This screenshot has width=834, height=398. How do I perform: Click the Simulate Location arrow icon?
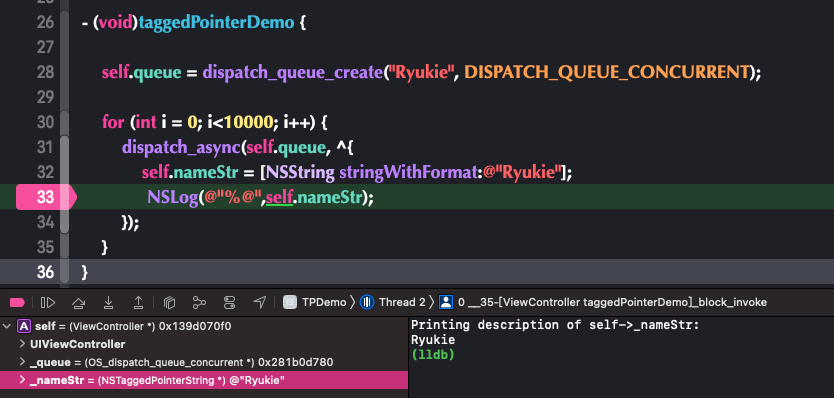click(259, 303)
